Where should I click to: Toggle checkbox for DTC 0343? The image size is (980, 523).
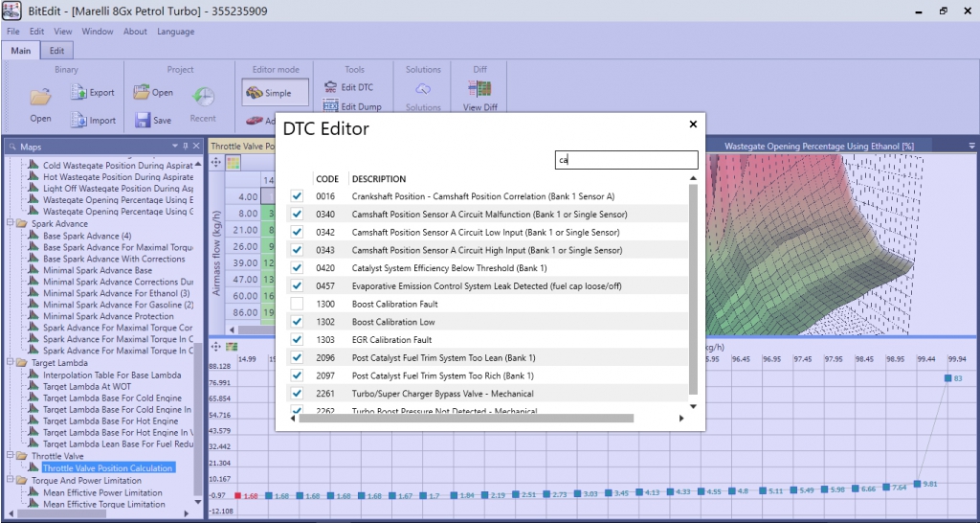click(x=297, y=250)
